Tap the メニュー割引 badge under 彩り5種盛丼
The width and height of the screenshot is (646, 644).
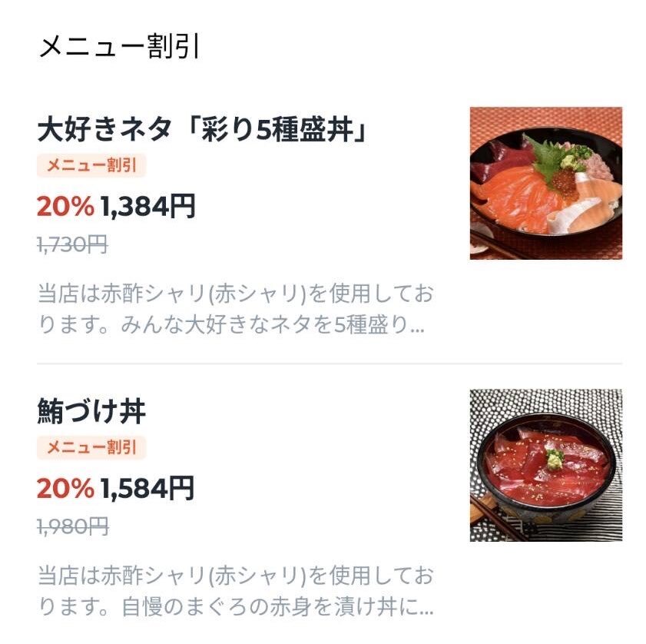tap(91, 165)
